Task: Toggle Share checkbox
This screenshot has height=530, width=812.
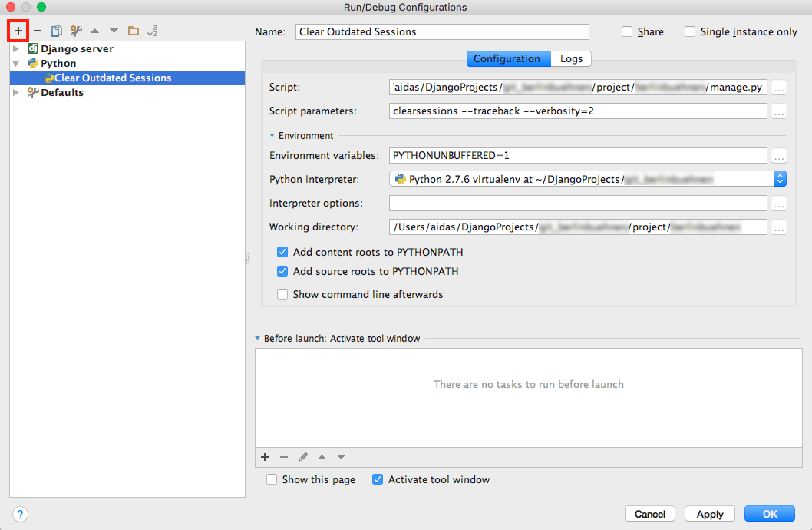Action: pyautogui.click(x=627, y=31)
